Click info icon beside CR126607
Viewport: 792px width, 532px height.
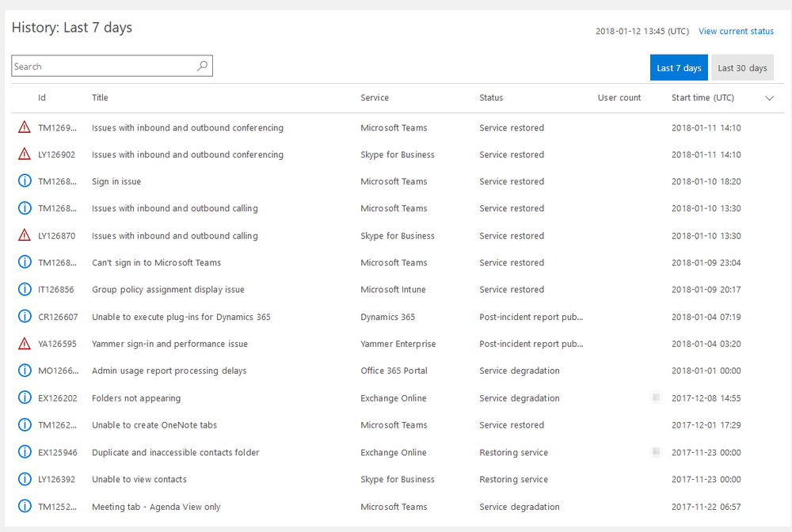click(25, 317)
